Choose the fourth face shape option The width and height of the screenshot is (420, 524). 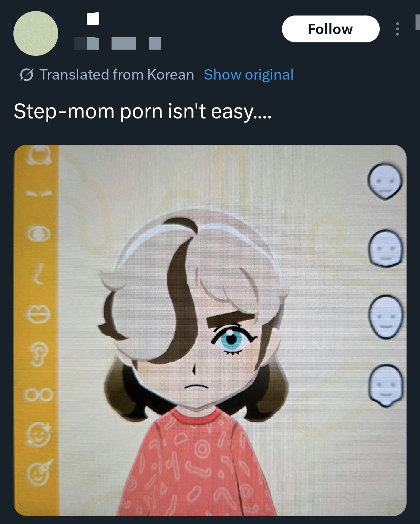[x=385, y=385]
